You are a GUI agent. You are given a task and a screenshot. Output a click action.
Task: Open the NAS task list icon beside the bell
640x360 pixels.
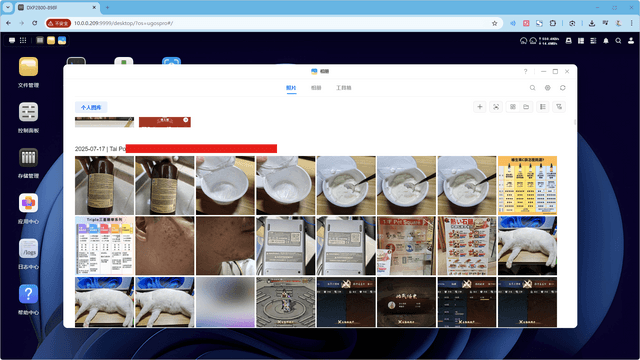593,41
